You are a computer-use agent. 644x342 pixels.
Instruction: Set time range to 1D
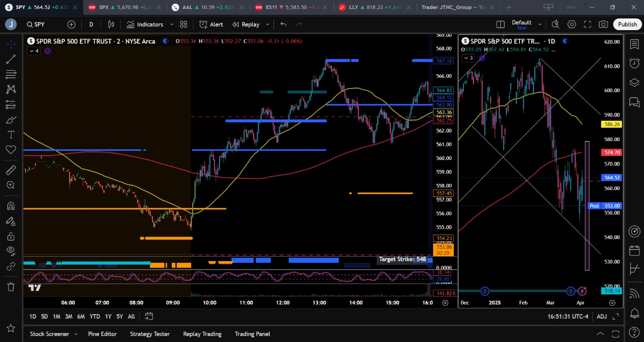pyautogui.click(x=33, y=316)
